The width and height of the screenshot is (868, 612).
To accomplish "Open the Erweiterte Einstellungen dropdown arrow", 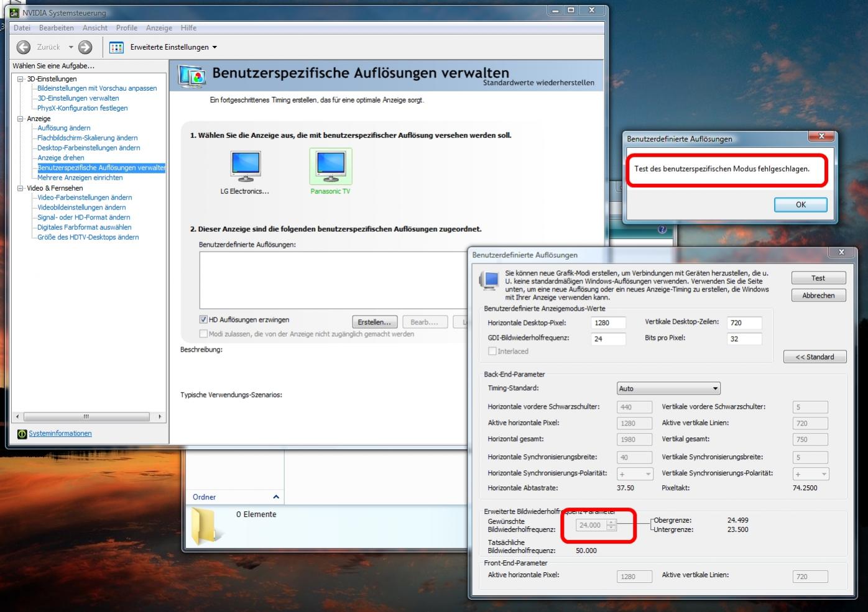I will coord(215,47).
